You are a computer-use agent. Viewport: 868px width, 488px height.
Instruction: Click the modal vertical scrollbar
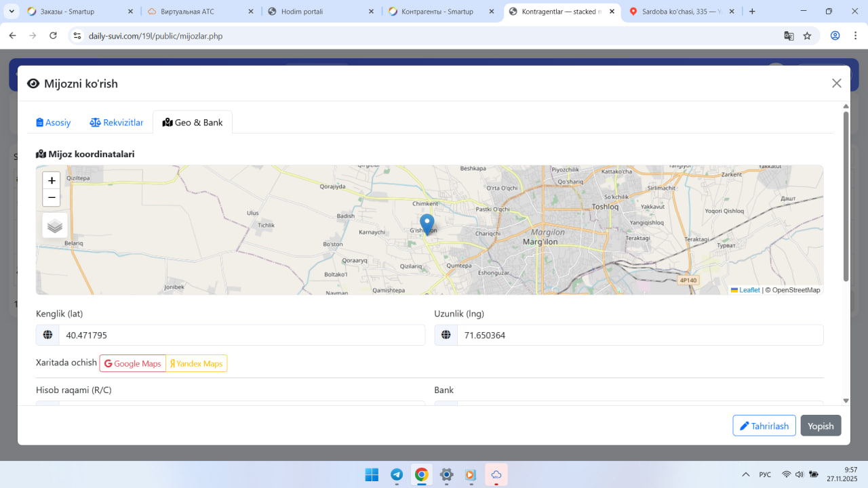[846, 197]
